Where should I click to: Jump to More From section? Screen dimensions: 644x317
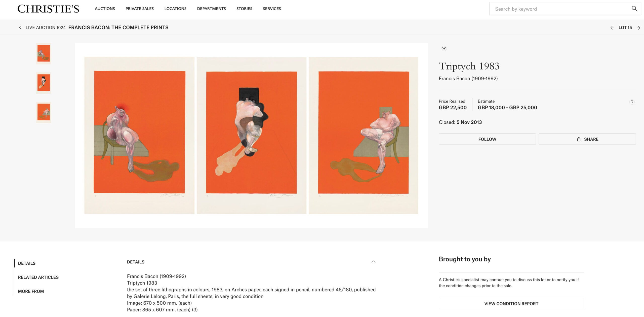(x=31, y=291)
